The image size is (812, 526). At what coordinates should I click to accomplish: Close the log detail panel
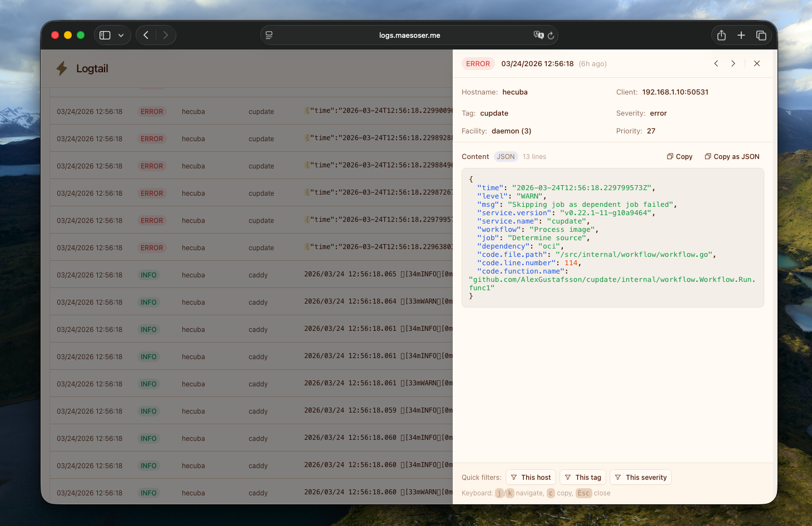(x=757, y=63)
